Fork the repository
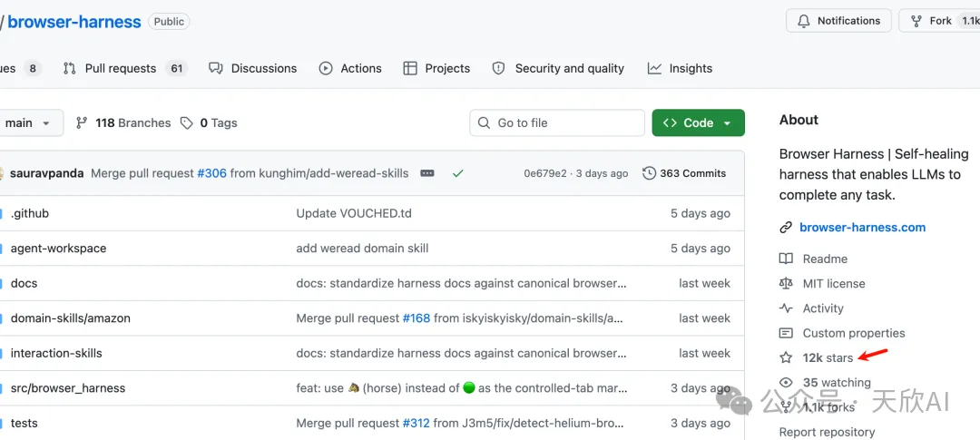The width and height of the screenshot is (980, 440). pyautogui.click(x=939, y=21)
